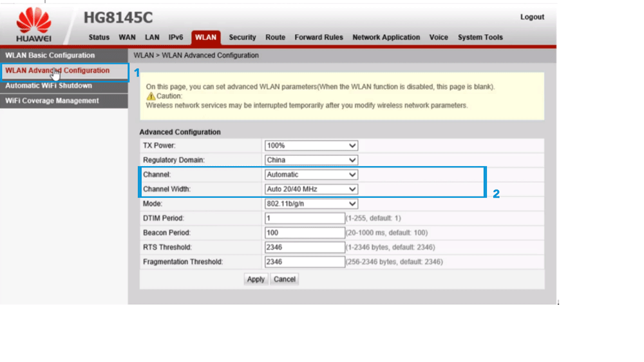The height and width of the screenshot is (362, 644).
Task: Focus the Fragmentation Threshold input field
Action: coord(305,262)
